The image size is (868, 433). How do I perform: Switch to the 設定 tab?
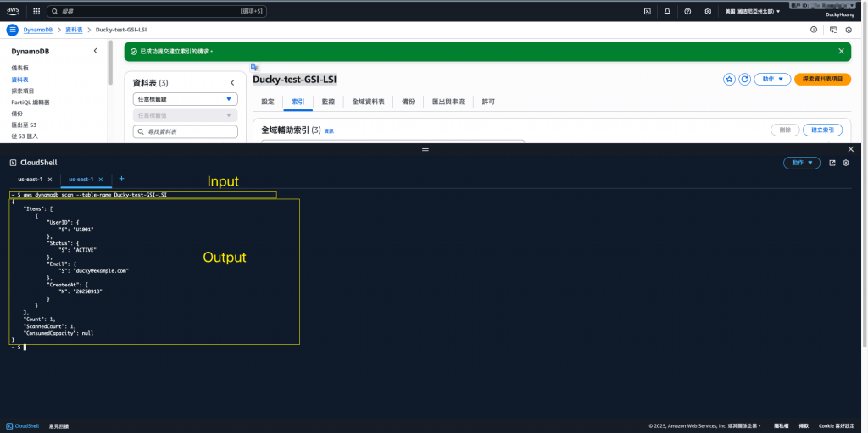(x=267, y=102)
